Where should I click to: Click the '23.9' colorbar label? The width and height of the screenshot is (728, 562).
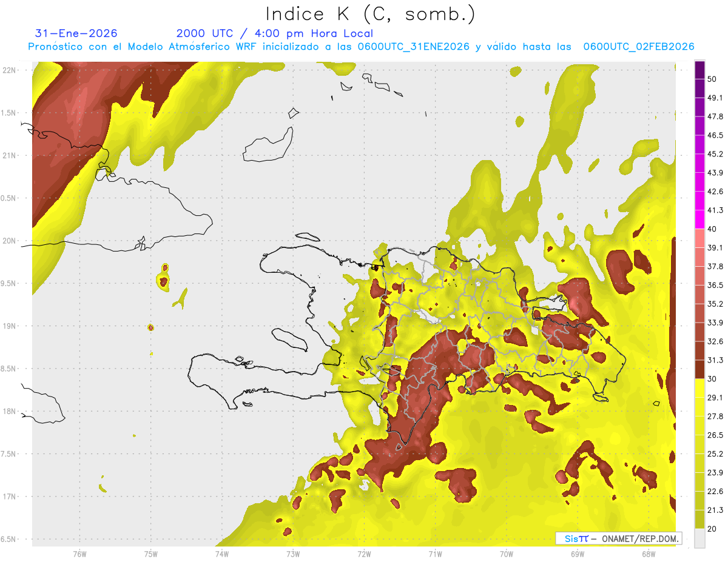click(715, 472)
